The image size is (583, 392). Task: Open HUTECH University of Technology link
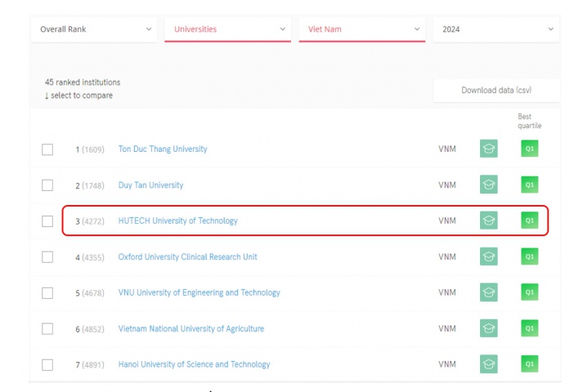point(177,220)
